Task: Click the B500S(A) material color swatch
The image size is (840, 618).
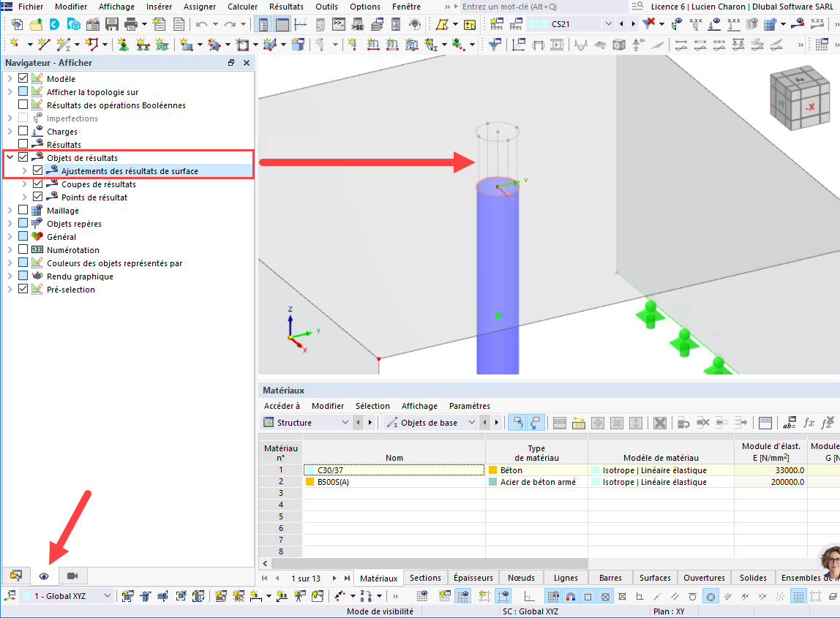Action: 310,482
